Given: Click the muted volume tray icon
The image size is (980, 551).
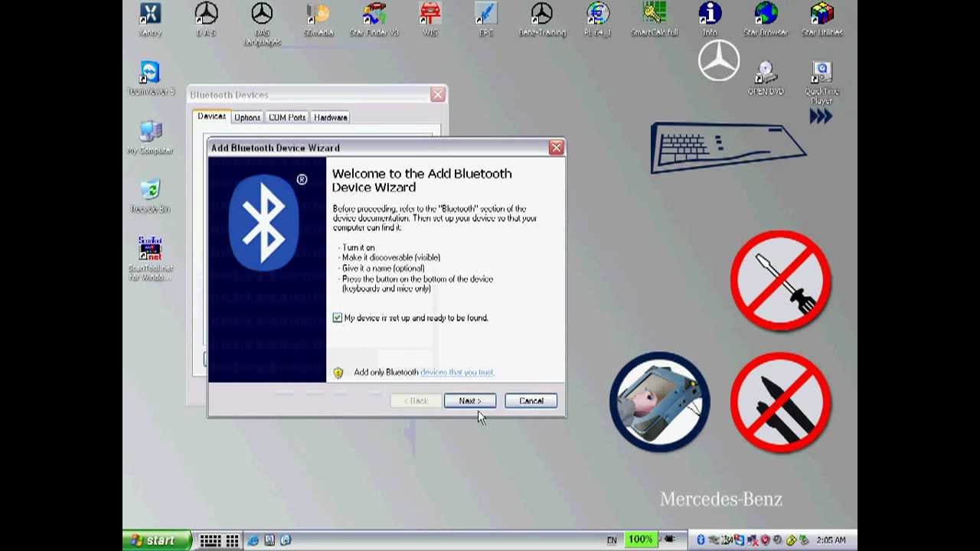Looking at the screenshot, I should 753,540.
